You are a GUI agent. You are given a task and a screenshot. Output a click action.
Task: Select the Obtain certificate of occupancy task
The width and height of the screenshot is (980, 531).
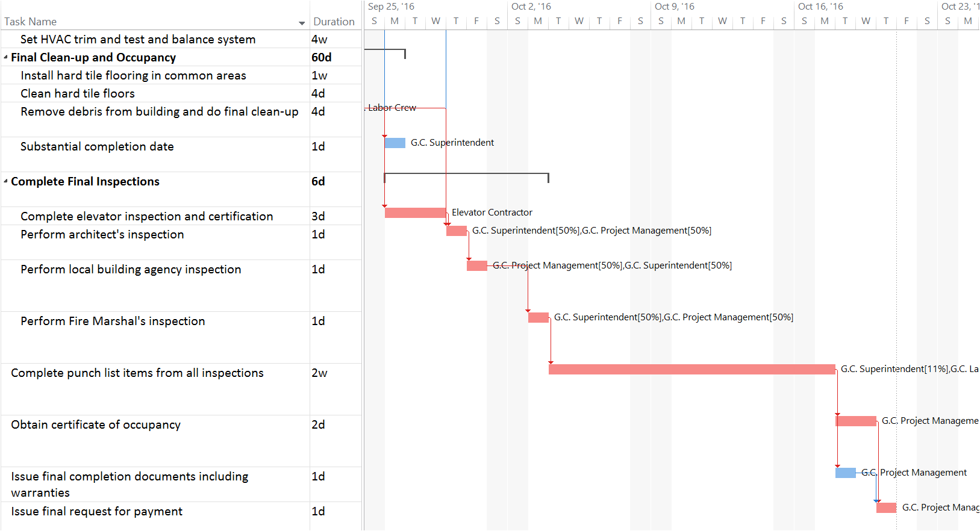pyautogui.click(x=95, y=424)
